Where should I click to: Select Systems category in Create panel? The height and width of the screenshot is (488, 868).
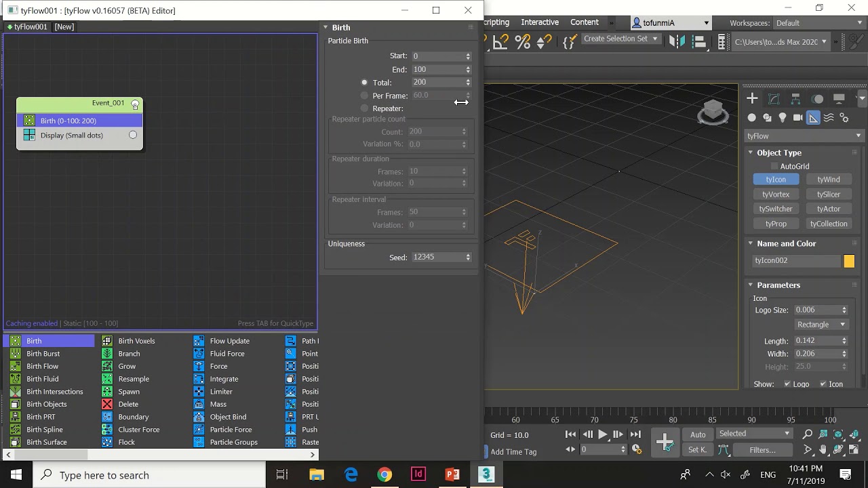[844, 118]
